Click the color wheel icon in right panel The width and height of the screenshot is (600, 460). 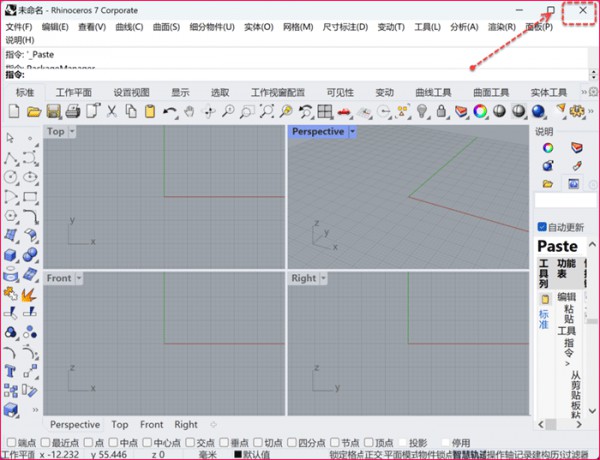pos(548,147)
